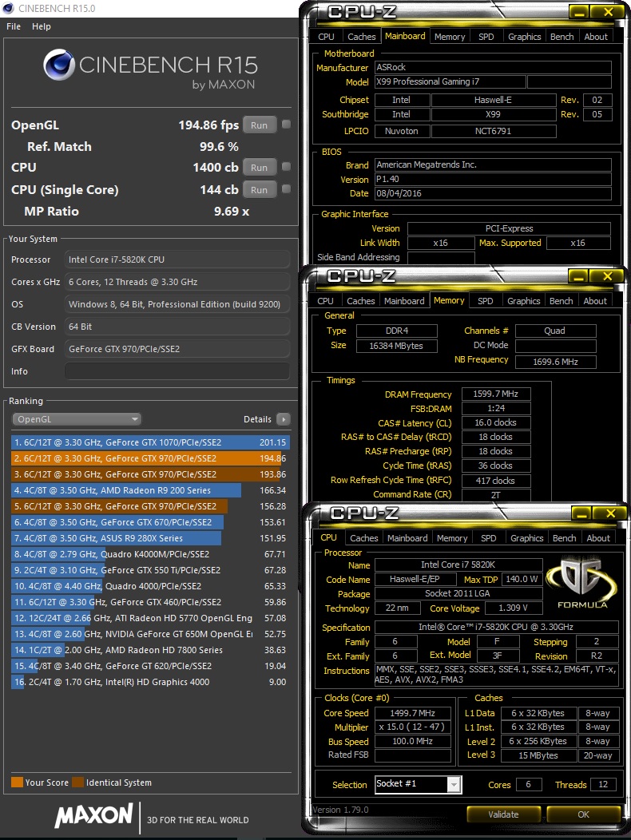
Task: Select ranking row 6 GeForce GTX 670
Action: click(x=151, y=522)
